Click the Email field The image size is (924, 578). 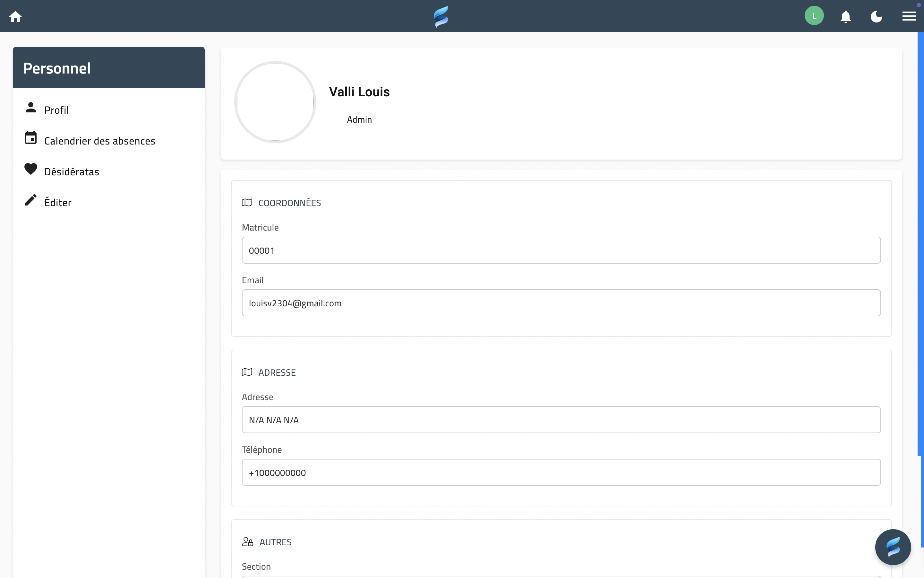[x=561, y=303]
